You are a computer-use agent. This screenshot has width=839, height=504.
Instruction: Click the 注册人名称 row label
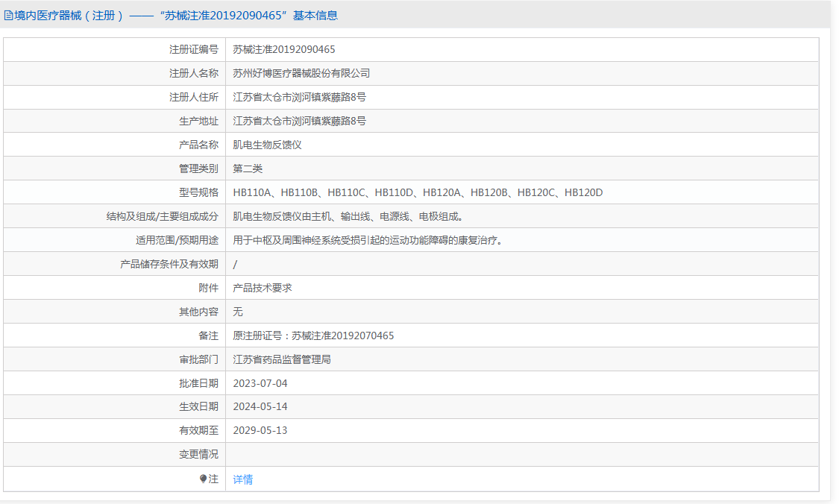[x=194, y=73]
